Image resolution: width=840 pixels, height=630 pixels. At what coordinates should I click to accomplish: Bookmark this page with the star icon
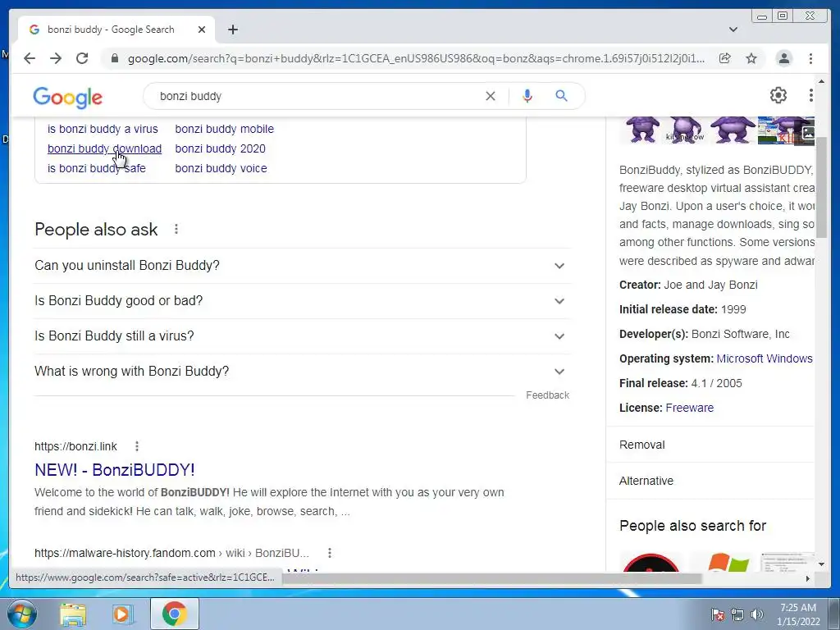[x=751, y=58]
